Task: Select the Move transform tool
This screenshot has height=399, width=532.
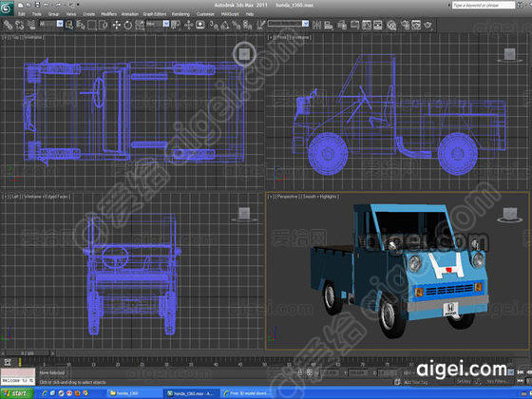Action: point(117,25)
